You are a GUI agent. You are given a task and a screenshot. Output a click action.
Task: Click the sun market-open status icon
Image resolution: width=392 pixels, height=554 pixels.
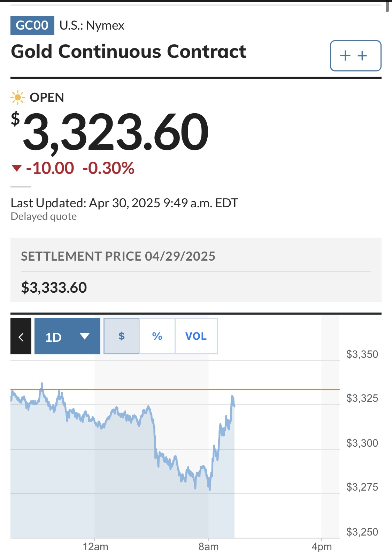[x=17, y=98]
